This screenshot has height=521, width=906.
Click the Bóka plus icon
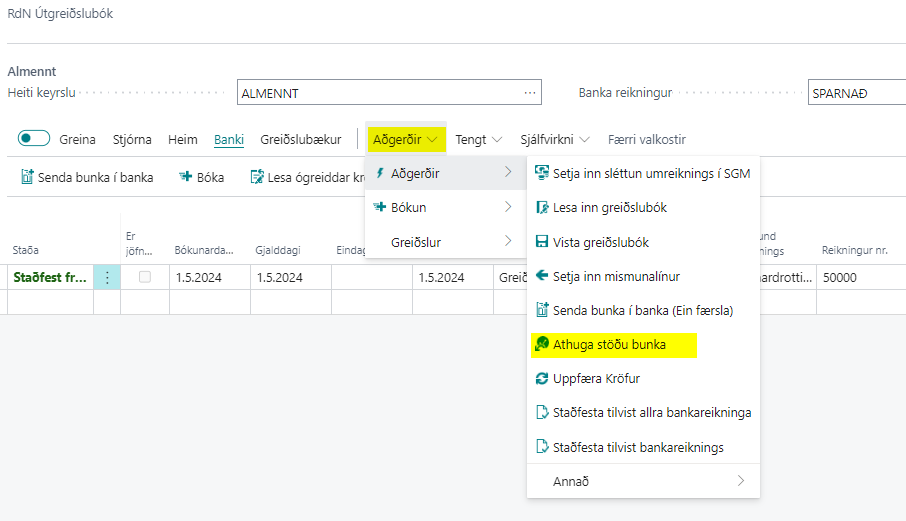pos(185,177)
